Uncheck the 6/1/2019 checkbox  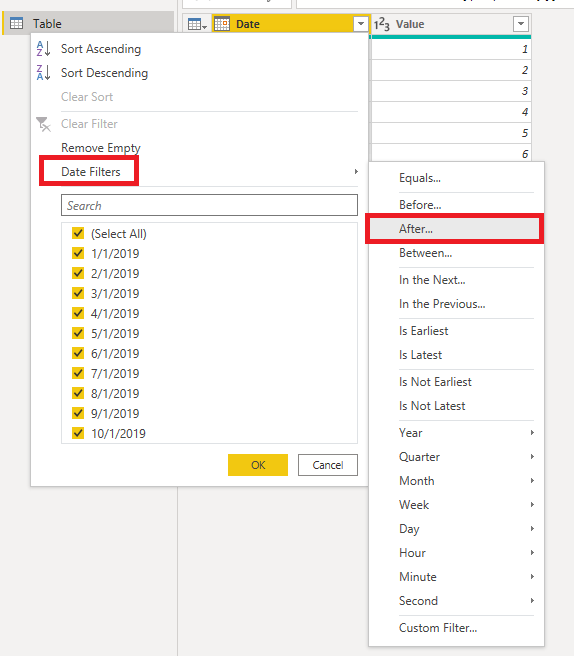tap(78, 353)
